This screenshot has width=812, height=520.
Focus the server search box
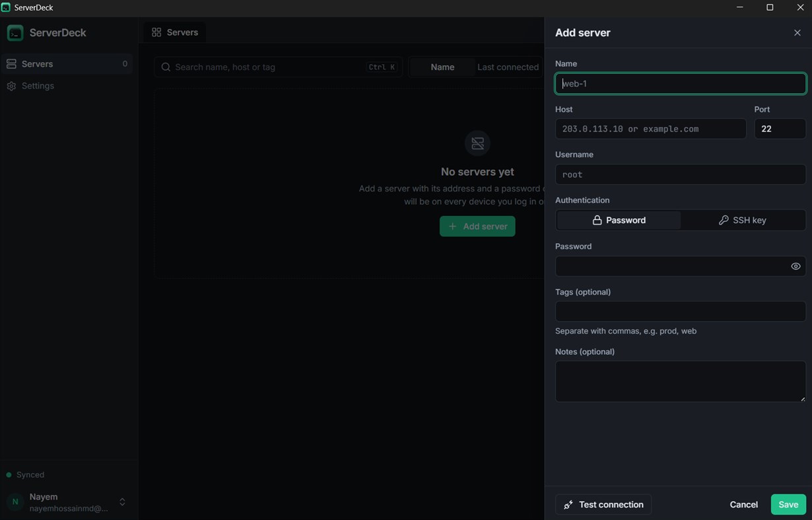pos(279,67)
